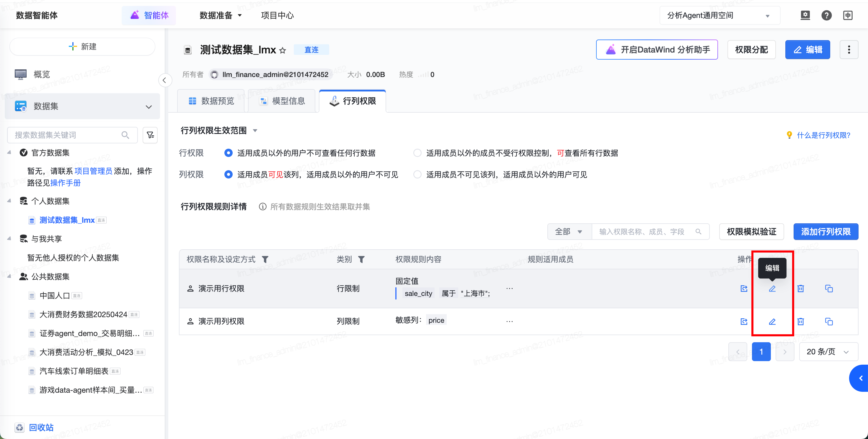This screenshot has width=868, height=439.
Task: Delete the 演示用列权限 rule via trash icon
Action: 801,322
